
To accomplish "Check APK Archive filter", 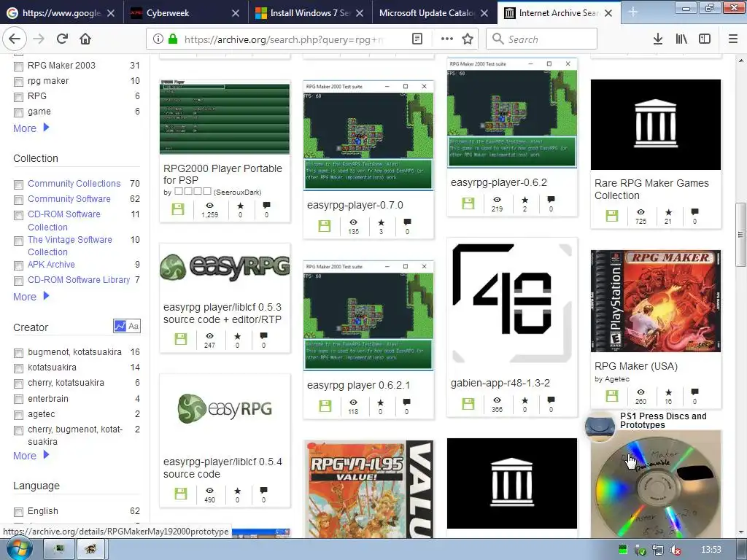I will coord(18,265).
